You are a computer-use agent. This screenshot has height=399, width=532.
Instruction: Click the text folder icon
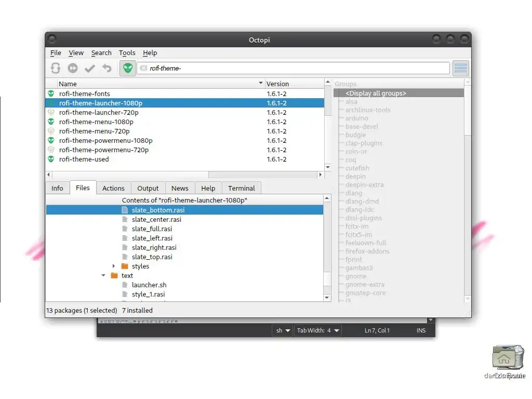point(114,275)
